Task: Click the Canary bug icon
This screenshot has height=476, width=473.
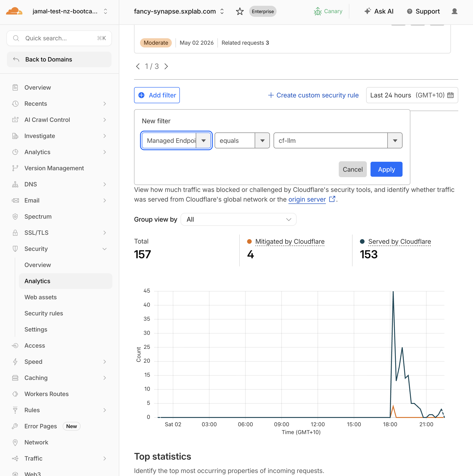Action: point(318,11)
